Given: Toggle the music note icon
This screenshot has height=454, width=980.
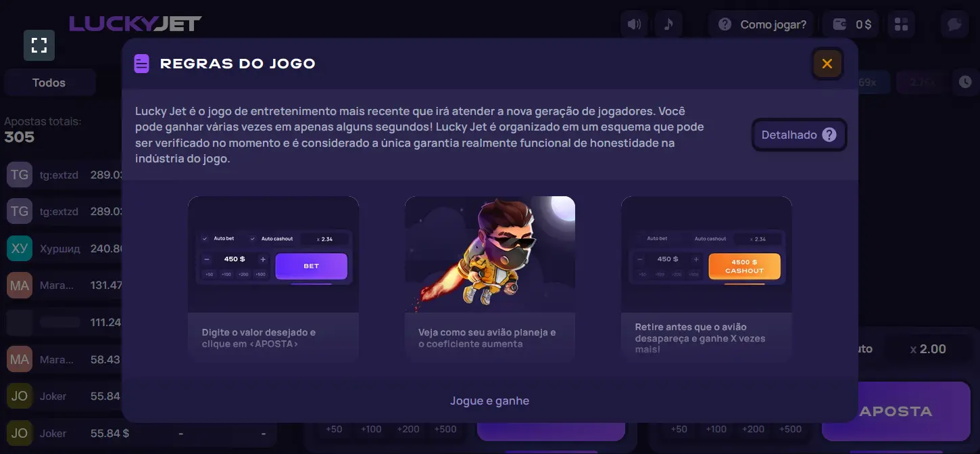Looking at the screenshot, I should click(668, 24).
